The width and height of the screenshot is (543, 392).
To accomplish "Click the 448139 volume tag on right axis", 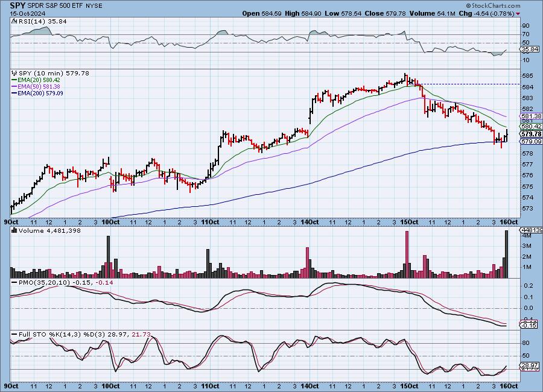I will 531,230.
